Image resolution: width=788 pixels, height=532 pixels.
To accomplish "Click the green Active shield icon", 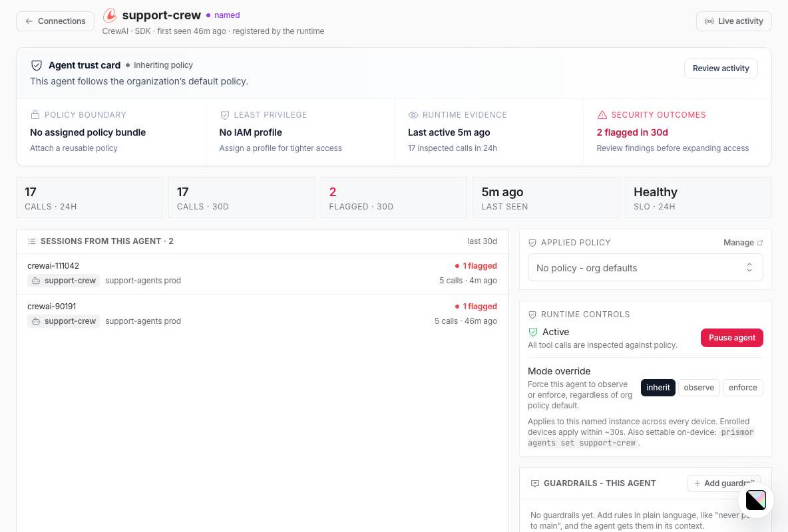I will (533, 332).
